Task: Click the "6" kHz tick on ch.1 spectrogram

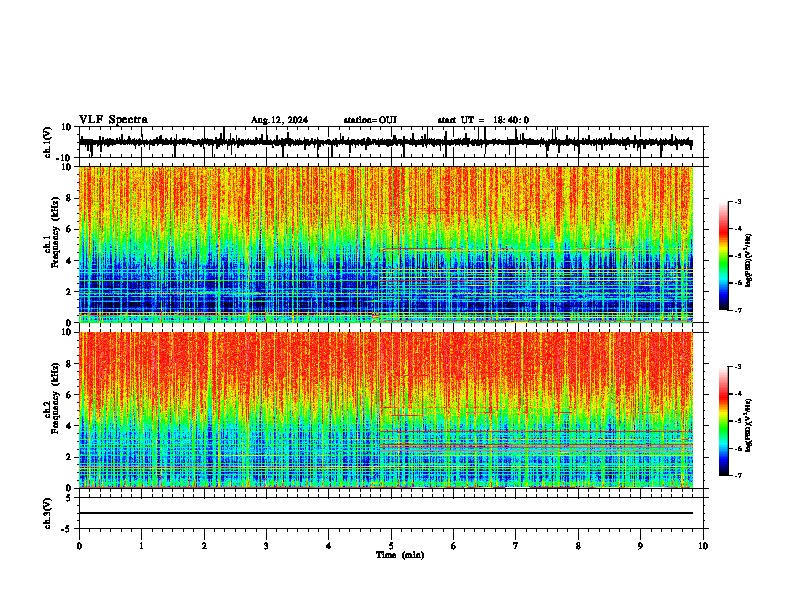Action: pos(70,229)
